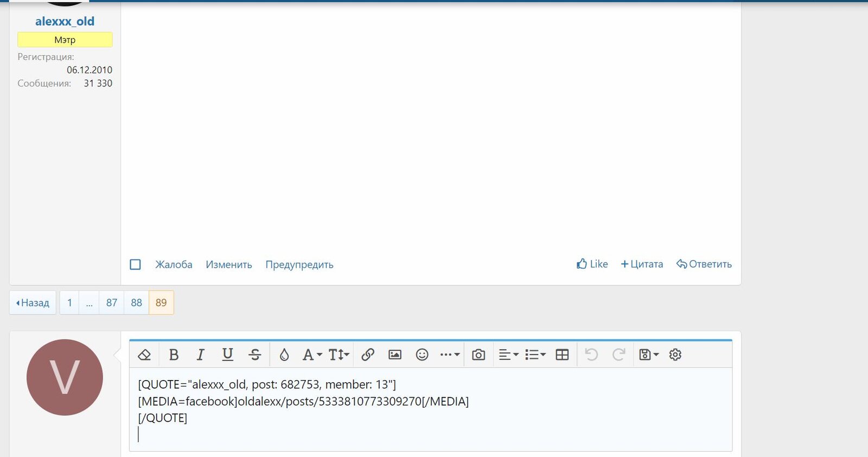Expand the font size dropdown
Viewport: 868px width, 457px height.
click(339, 355)
